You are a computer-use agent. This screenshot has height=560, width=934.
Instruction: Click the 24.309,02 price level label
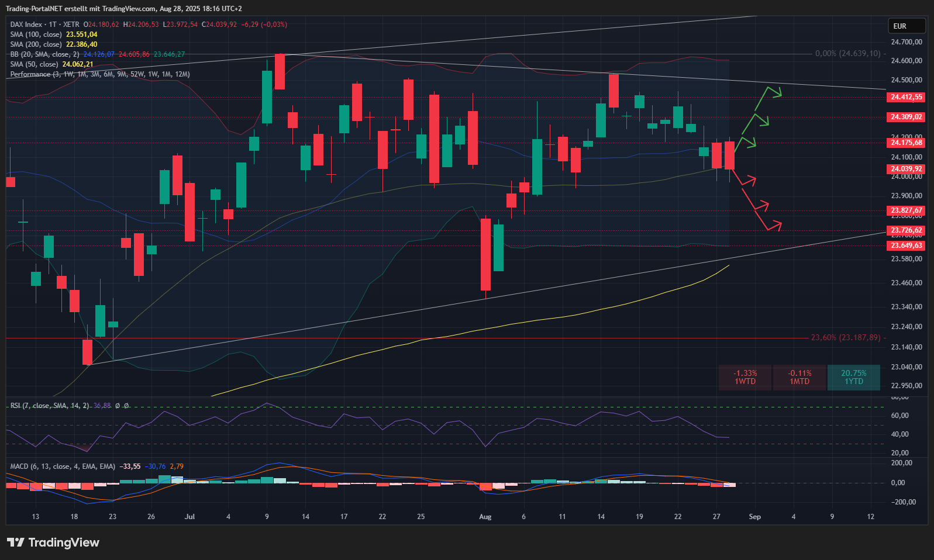[x=906, y=117]
